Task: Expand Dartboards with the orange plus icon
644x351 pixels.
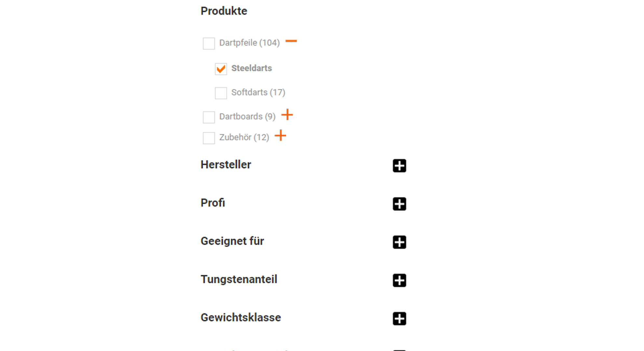Action: pos(287,115)
